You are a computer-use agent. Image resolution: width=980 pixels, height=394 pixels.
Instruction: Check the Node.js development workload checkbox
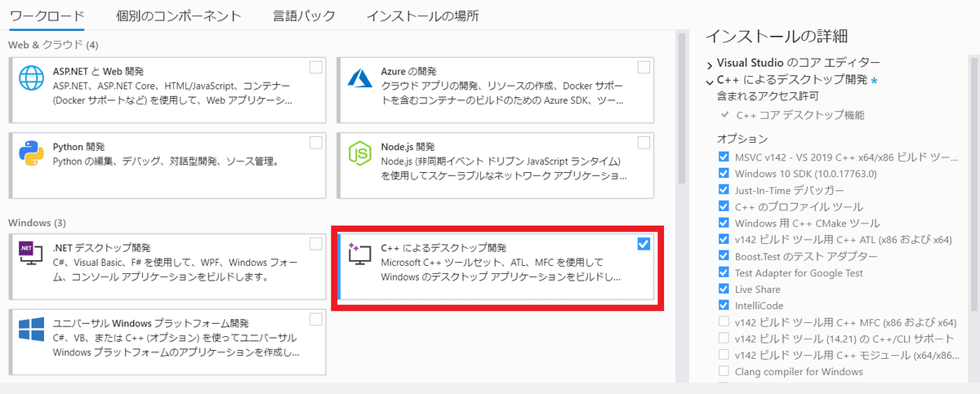pyautogui.click(x=644, y=143)
